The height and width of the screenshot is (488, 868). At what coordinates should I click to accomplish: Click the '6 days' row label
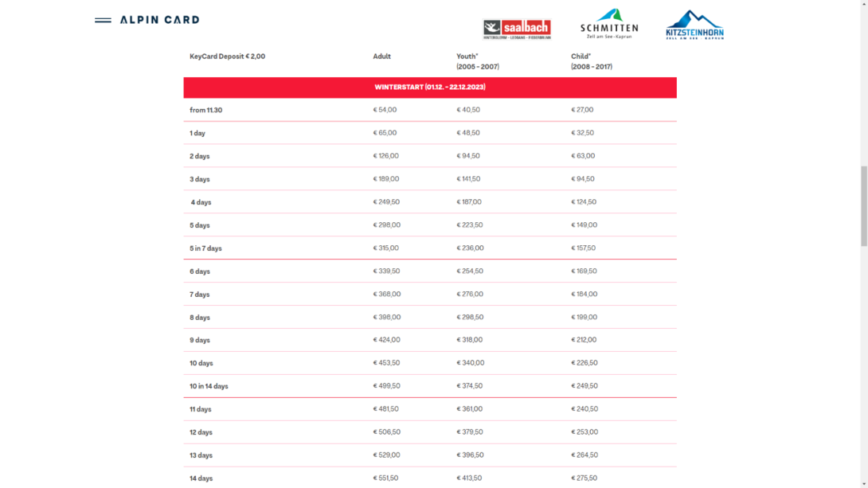pos(200,271)
